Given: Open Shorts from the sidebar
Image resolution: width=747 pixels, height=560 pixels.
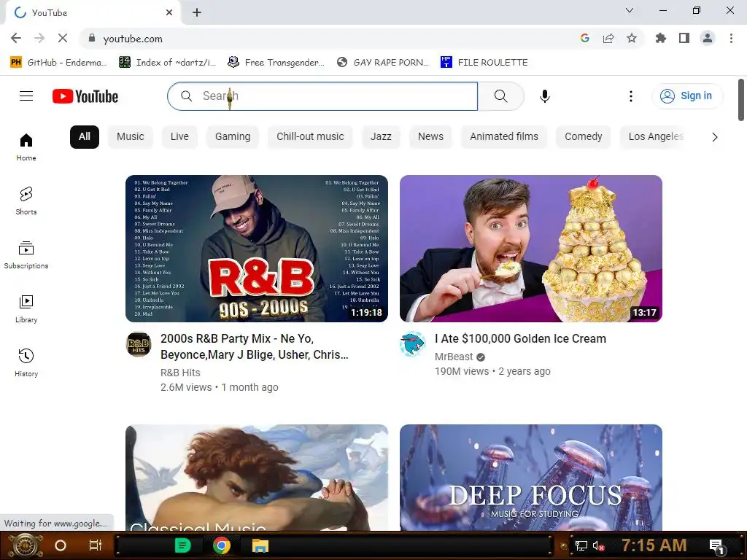Looking at the screenshot, I should click(x=26, y=201).
